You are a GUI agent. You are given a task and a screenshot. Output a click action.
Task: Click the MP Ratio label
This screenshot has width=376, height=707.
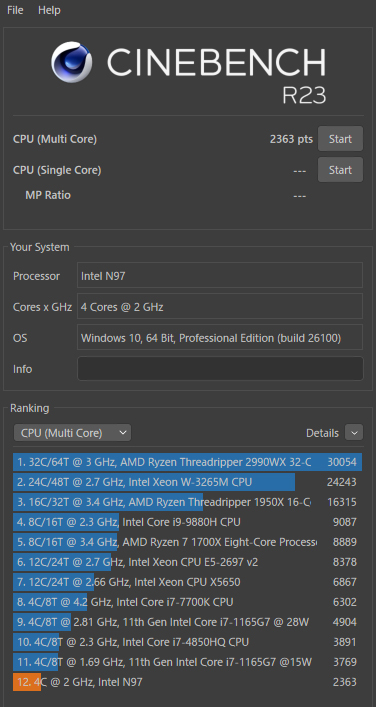48,195
